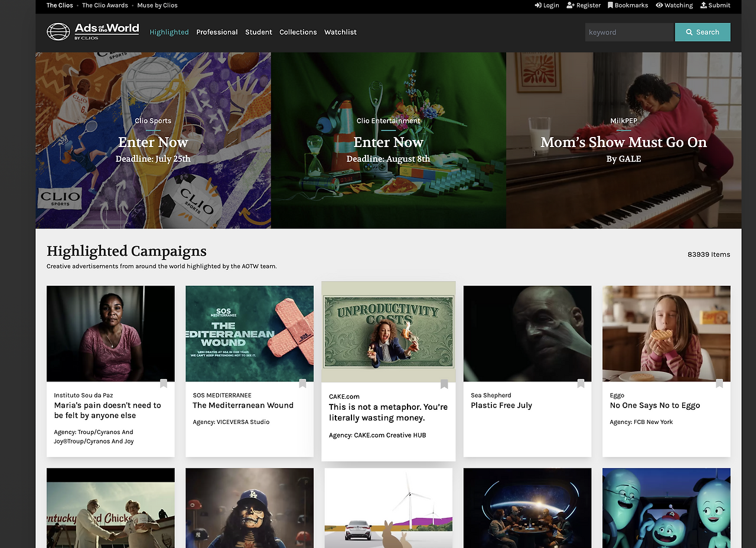The image size is (756, 548).
Task: Click the Login link
Action: tap(547, 5)
